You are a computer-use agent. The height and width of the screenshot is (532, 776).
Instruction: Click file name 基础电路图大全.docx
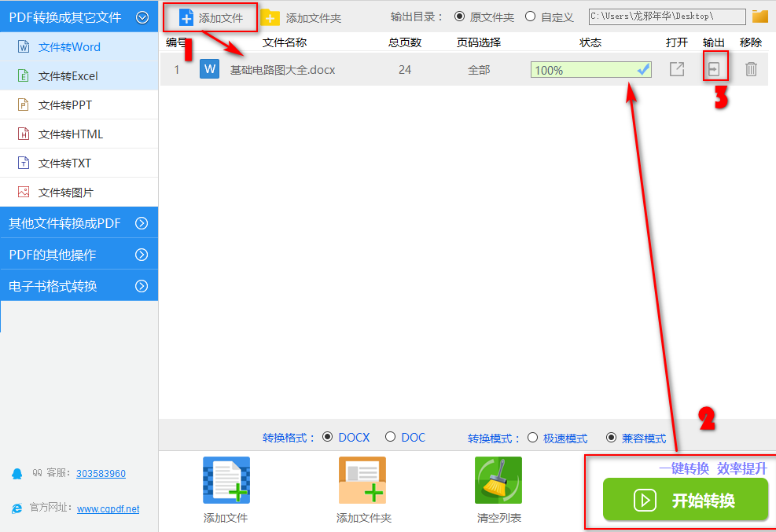[x=282, y=70]
